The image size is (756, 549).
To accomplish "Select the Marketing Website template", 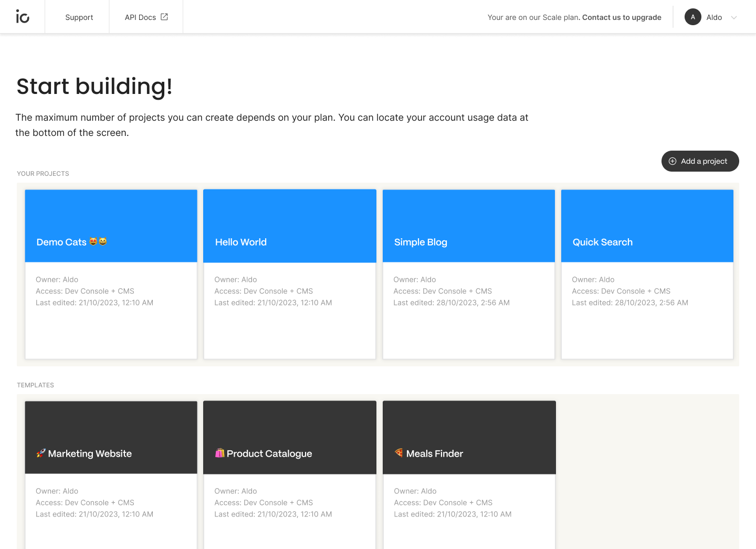I will pyautogui.click(x=111, y=475).
